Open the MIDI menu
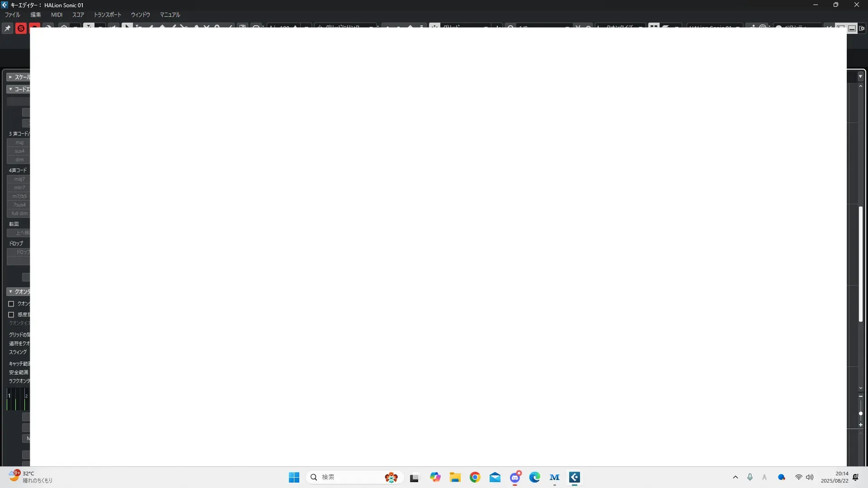 point(57,15)
